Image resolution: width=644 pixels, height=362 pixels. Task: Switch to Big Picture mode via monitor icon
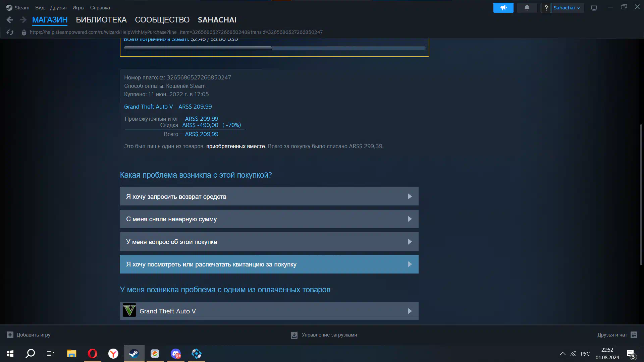(594, 8)
